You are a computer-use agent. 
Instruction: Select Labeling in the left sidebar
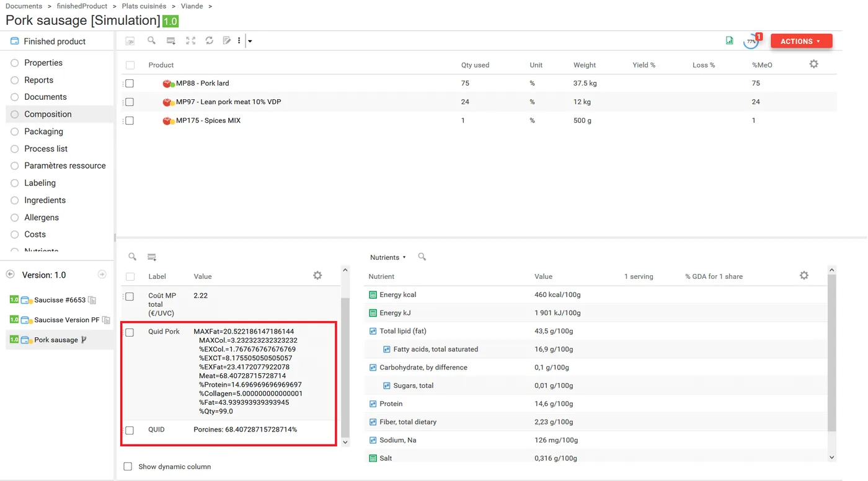[40, 183]
